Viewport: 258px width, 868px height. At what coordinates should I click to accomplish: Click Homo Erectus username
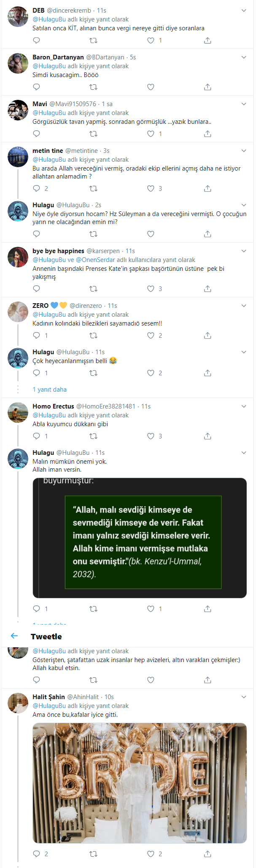point(53,406)
